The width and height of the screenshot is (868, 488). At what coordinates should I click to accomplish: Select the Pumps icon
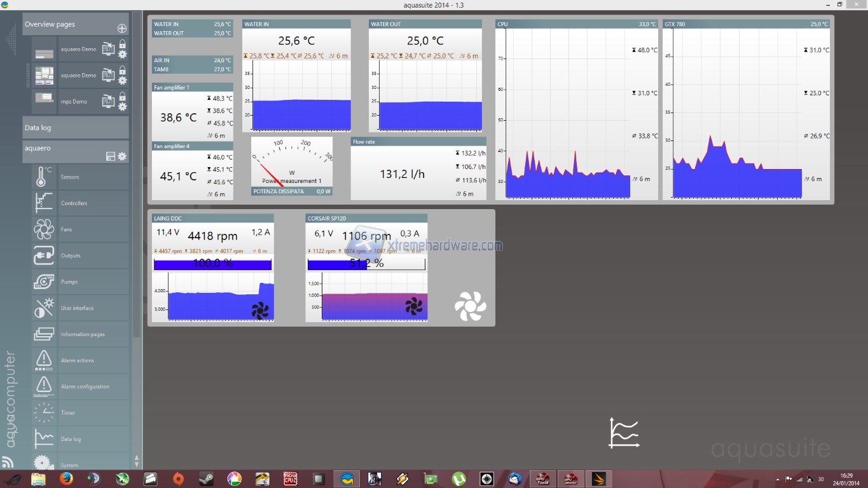click(x=44, y=282)
